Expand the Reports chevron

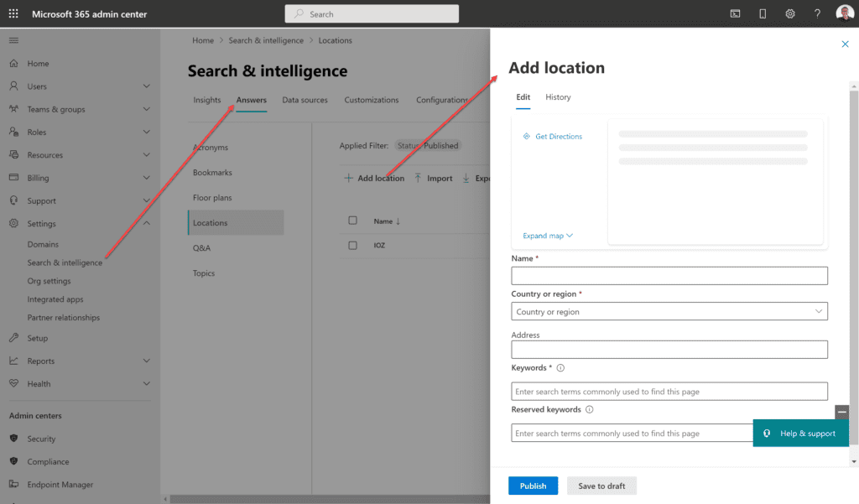pyautogui.click(x=146, y=361)
